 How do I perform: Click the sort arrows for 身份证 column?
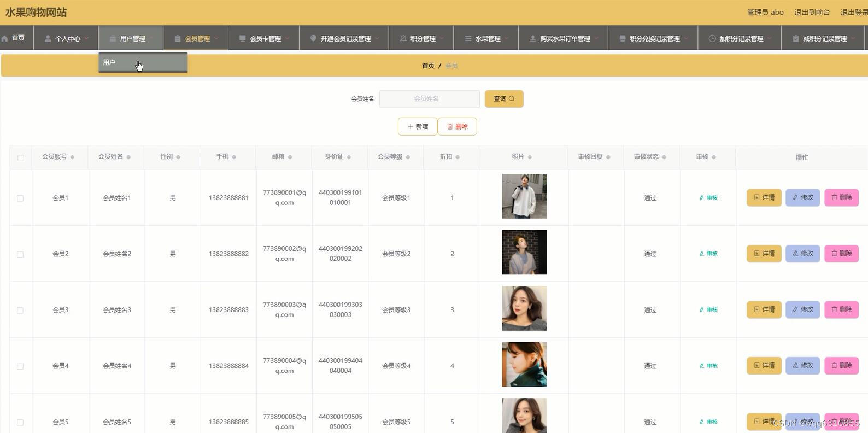pyautogui.click(x=349, y=157)
